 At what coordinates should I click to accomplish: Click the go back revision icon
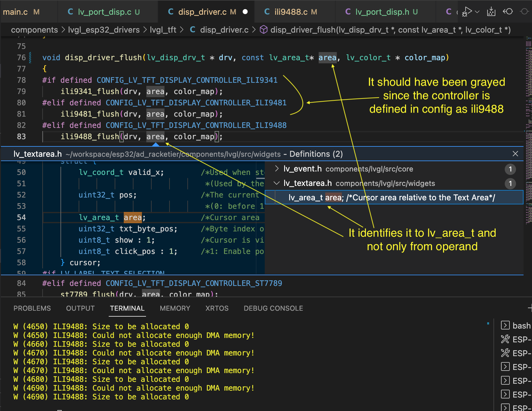[x=508, y=12]
